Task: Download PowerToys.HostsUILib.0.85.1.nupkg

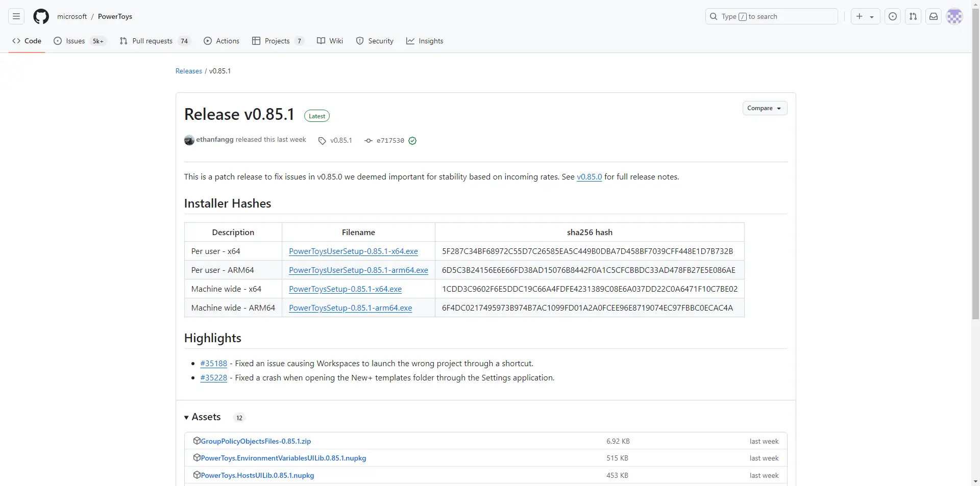Action: (x=257, y=475)
